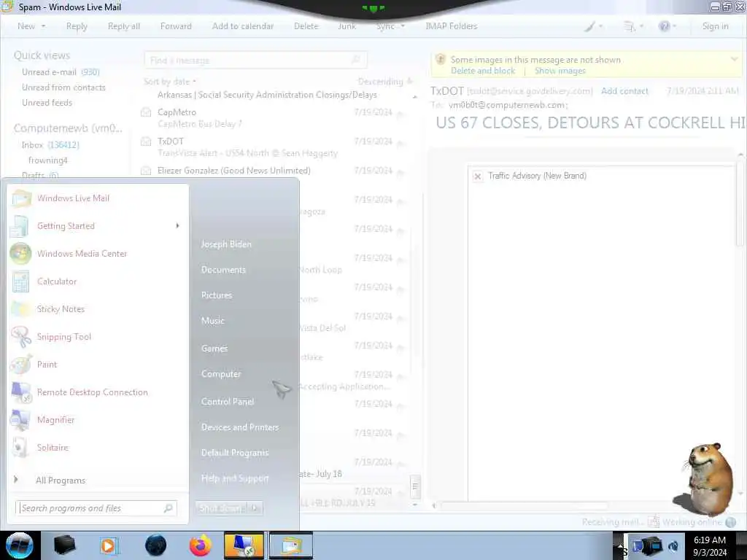Open Devices and Printers
Screen dimensions: 747x560
239,427
